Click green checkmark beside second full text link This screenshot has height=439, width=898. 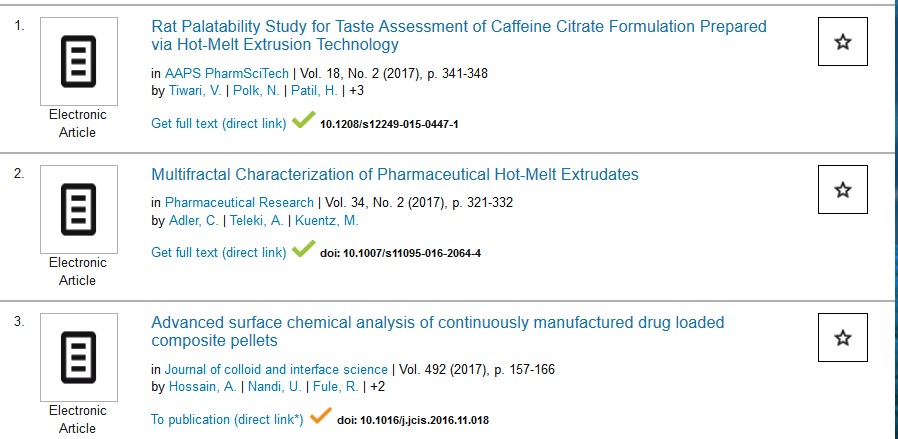point(303,250)
